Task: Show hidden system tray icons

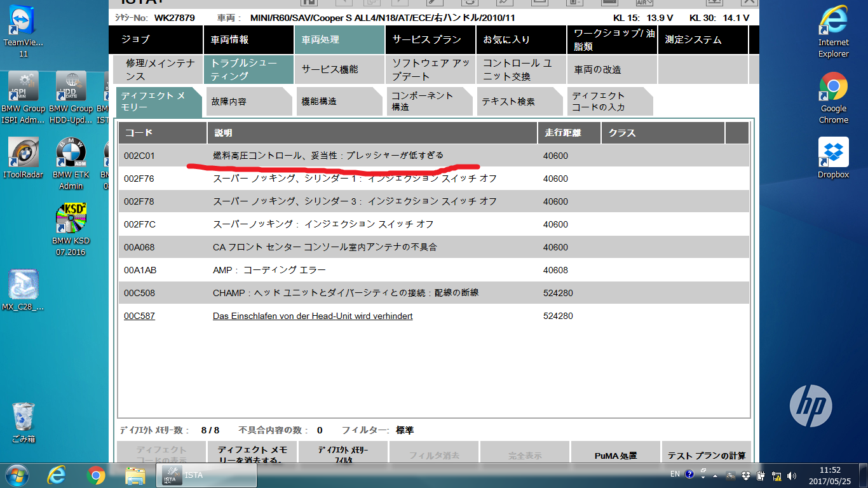Action: [716, 475]
